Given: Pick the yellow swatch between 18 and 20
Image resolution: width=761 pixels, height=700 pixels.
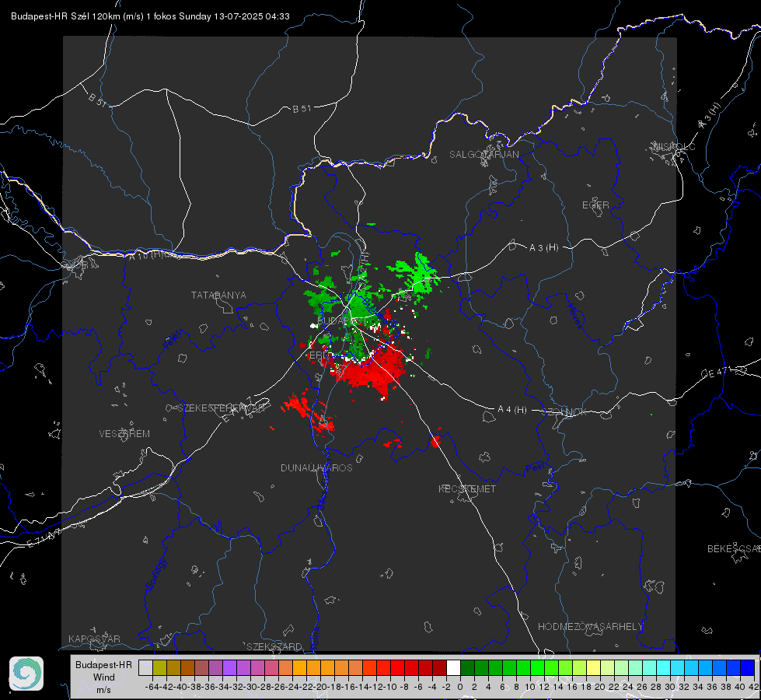Looking at the screenshot, I should tap(593, 667).
